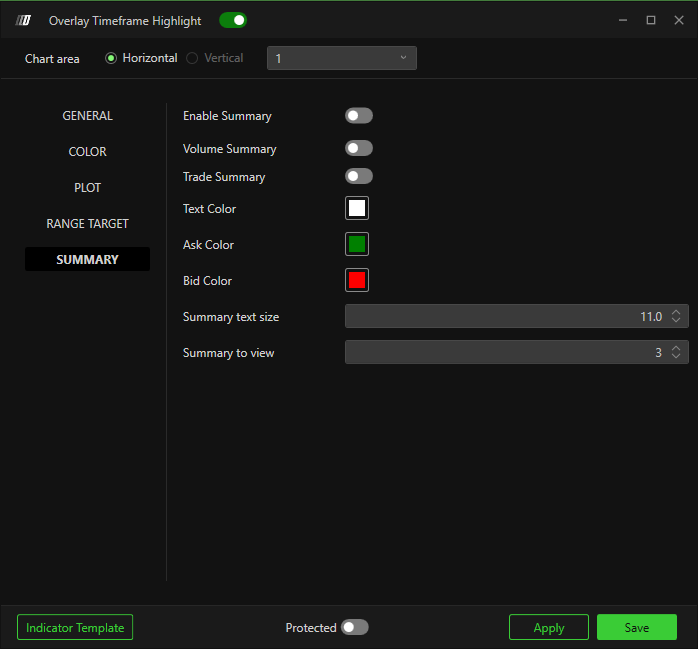Screen dimensions: 698x649
Task: Open the green Ask Color swatch
Action: [357, 244]
